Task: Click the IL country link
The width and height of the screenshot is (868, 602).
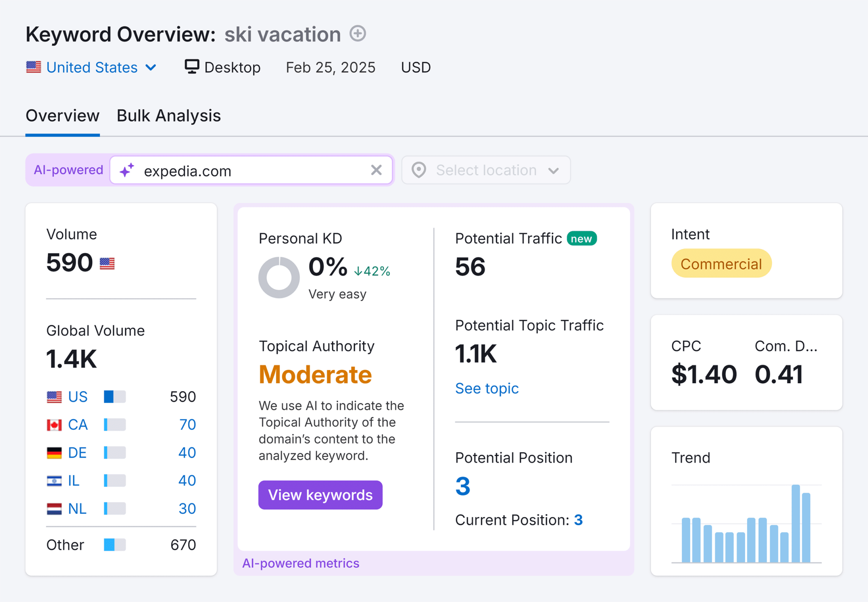Action: tap(74, 480)
